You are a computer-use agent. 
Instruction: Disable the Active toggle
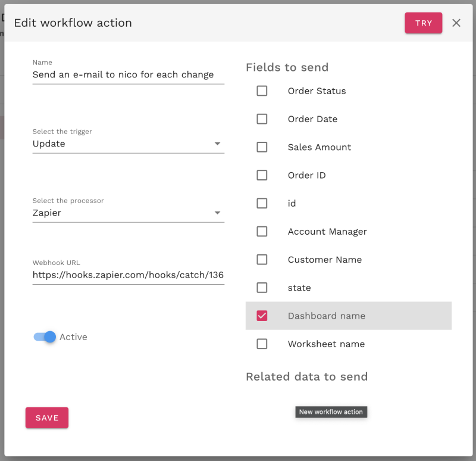(x=43, y=337)
